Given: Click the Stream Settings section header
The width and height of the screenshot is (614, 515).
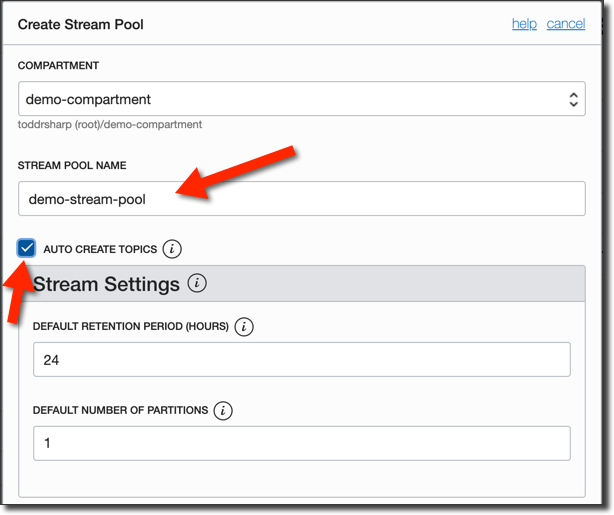Looking at the screenshot, I should 106,284.
